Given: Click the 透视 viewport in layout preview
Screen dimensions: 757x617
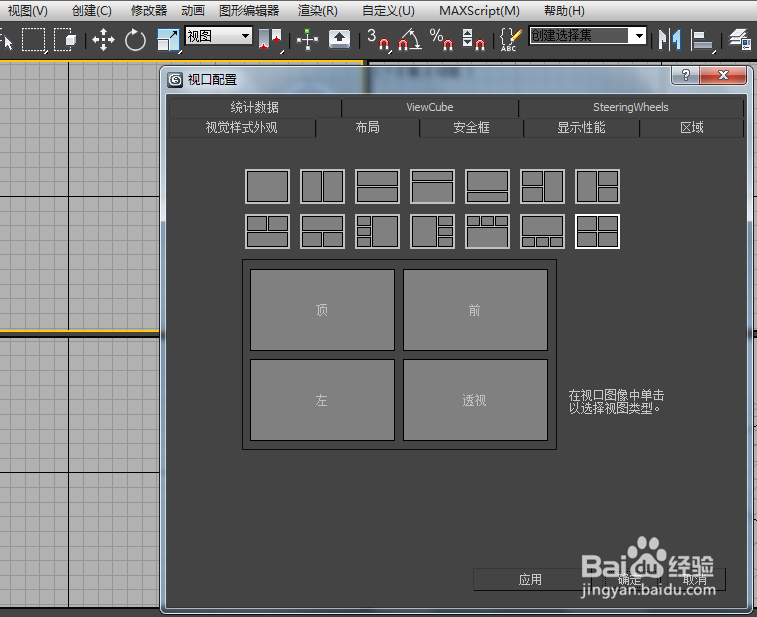Looking at the screenshot, I should [476, 400].
